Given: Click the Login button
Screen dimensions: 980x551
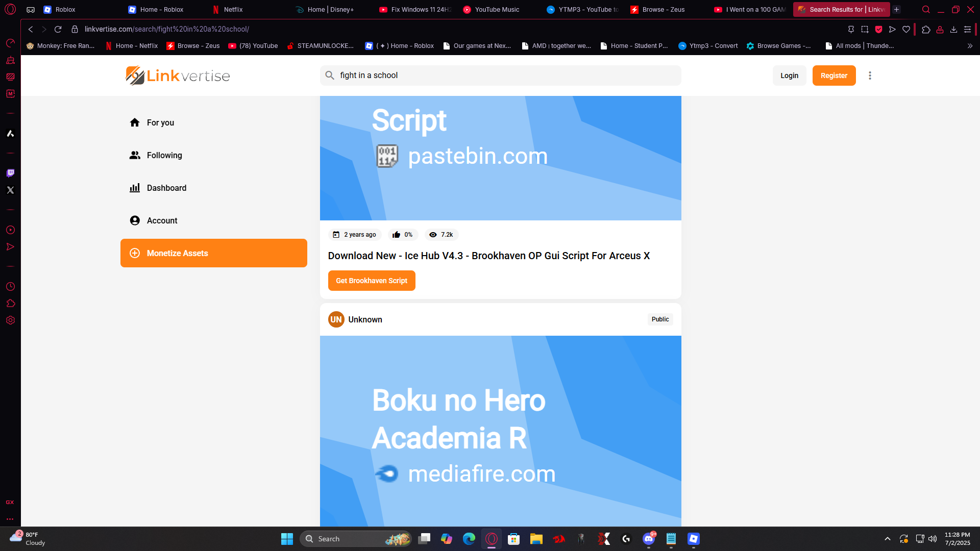Looking at the screenshot, I should [789, 76].
